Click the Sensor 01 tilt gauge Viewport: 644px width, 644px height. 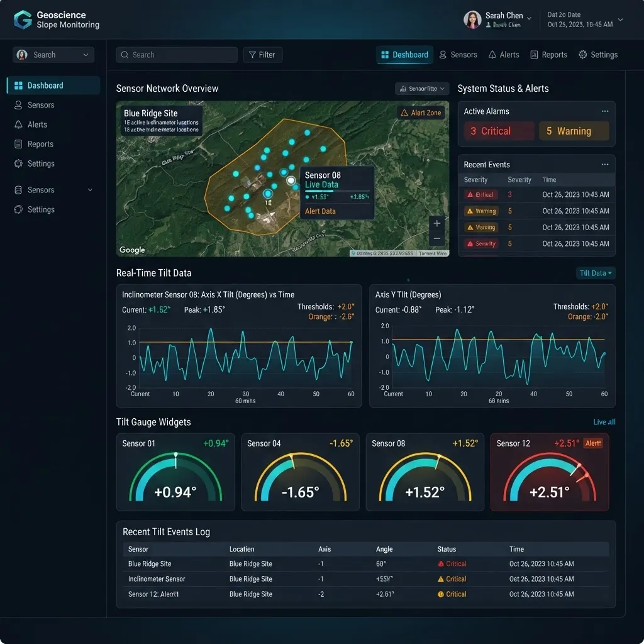tap(176, 478)
